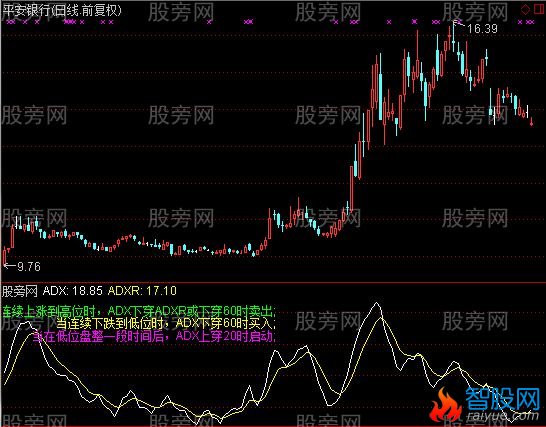Screen dimensions: 546x427
Task: Click the highest peak of white ADX line
Action: (376, 303)
